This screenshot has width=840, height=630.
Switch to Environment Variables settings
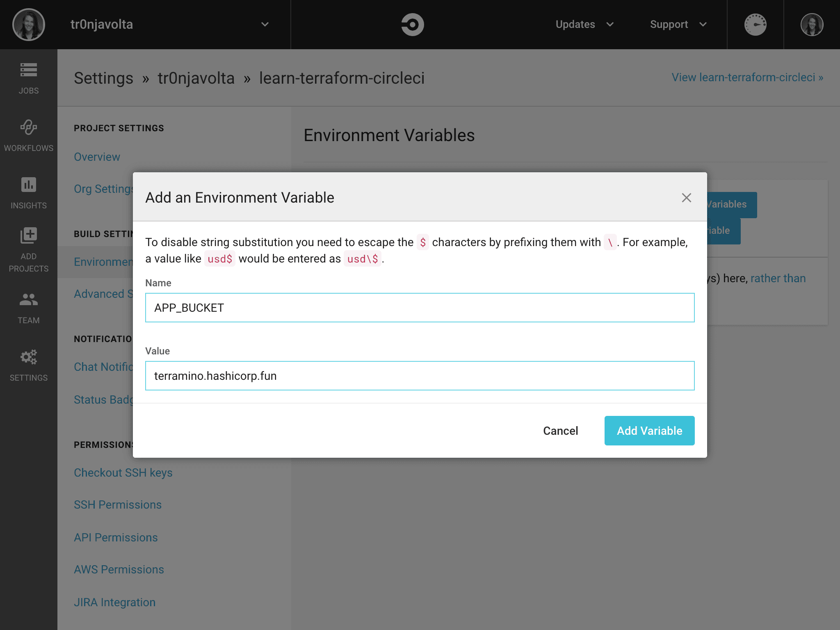point(103,262)
